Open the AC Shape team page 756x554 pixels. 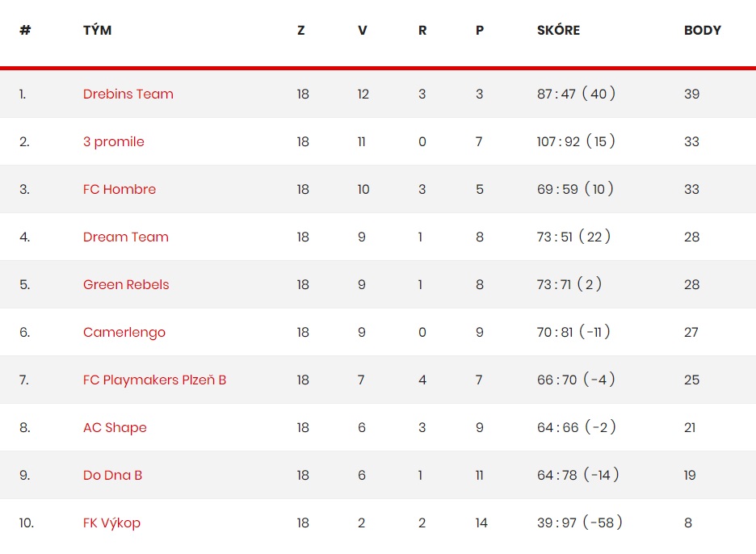point(115,428)
